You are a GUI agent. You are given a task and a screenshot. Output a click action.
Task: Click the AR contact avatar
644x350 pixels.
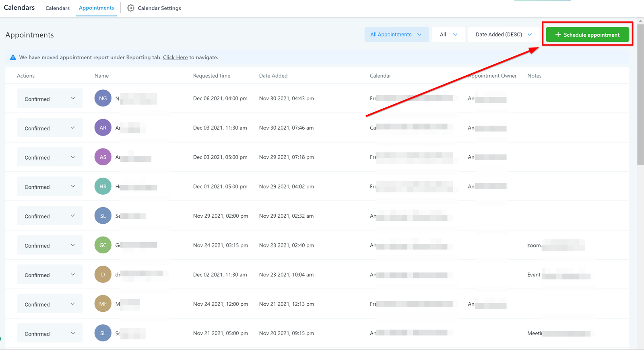pyautogui.click(x=103, y=128)
